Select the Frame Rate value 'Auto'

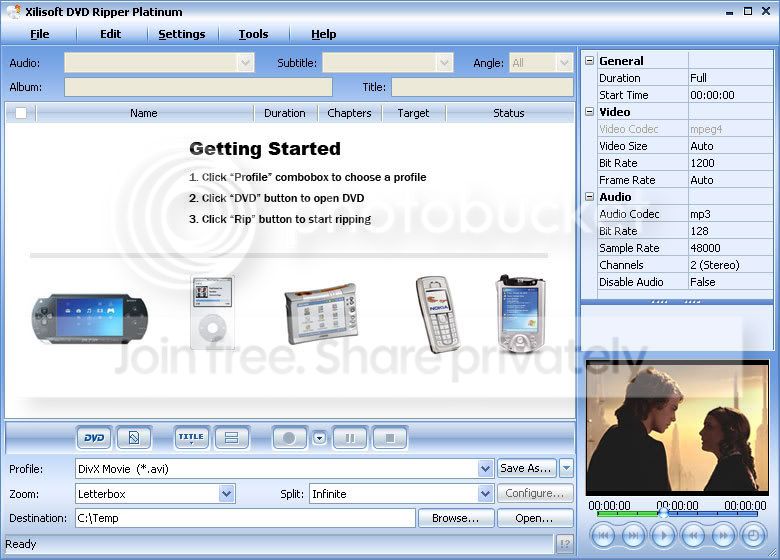(x=730, y=180)
